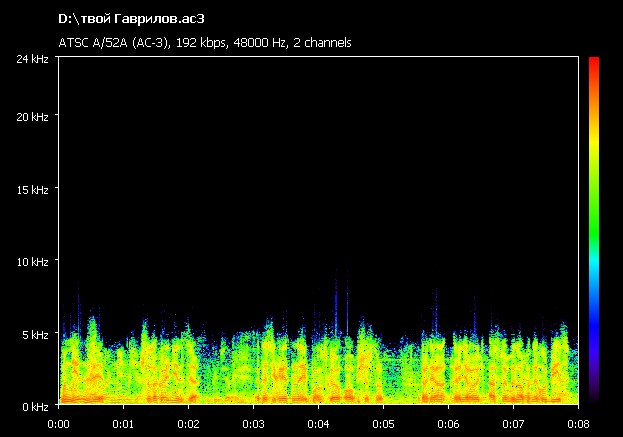Click the '0:04' time axis label
623x437 pixels.
[x=318, y=424]
